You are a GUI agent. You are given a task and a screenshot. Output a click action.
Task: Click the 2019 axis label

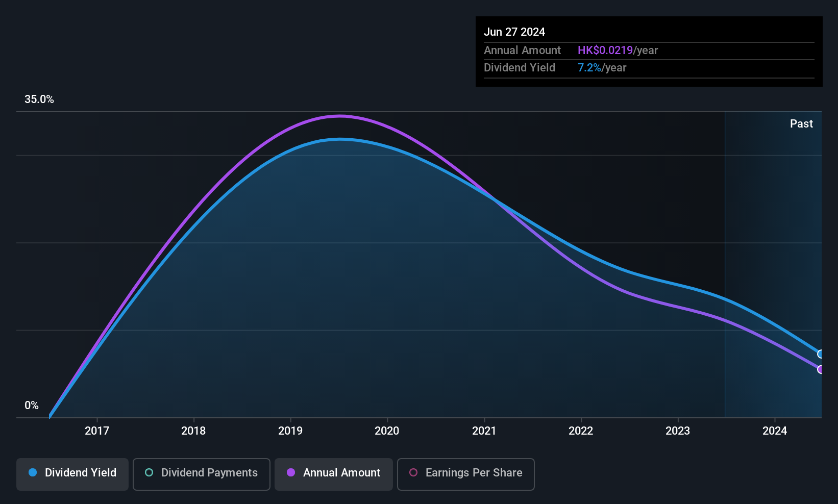(x=290, y=431)
